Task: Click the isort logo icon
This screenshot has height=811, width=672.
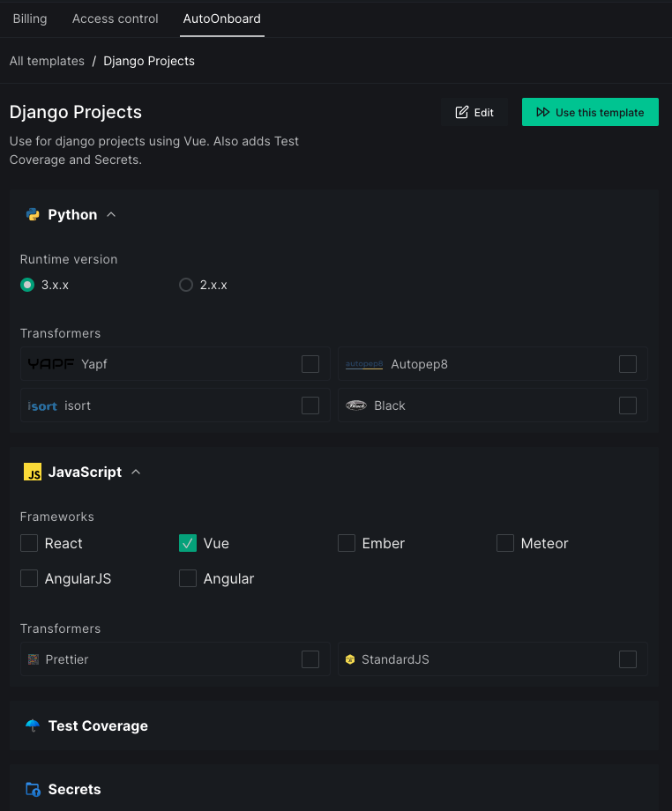Action: point(41,405)
